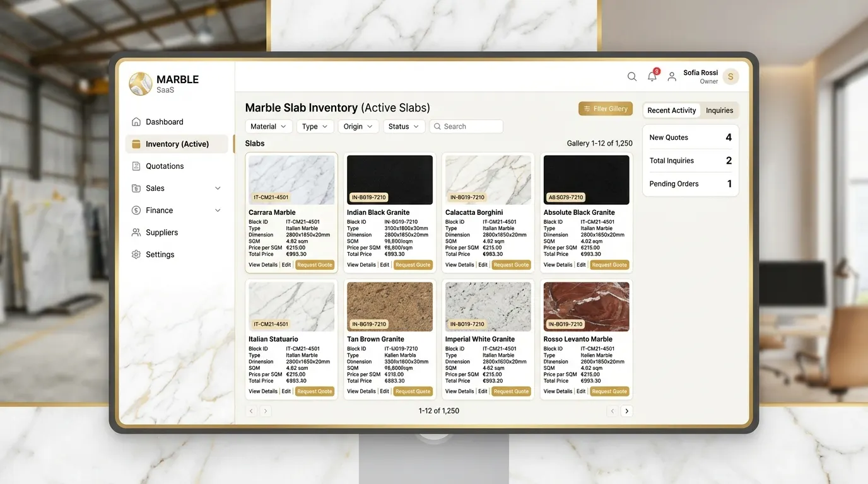Click the user profile person icon
This screenshot has width=868, height=484.
coord(672,76)
